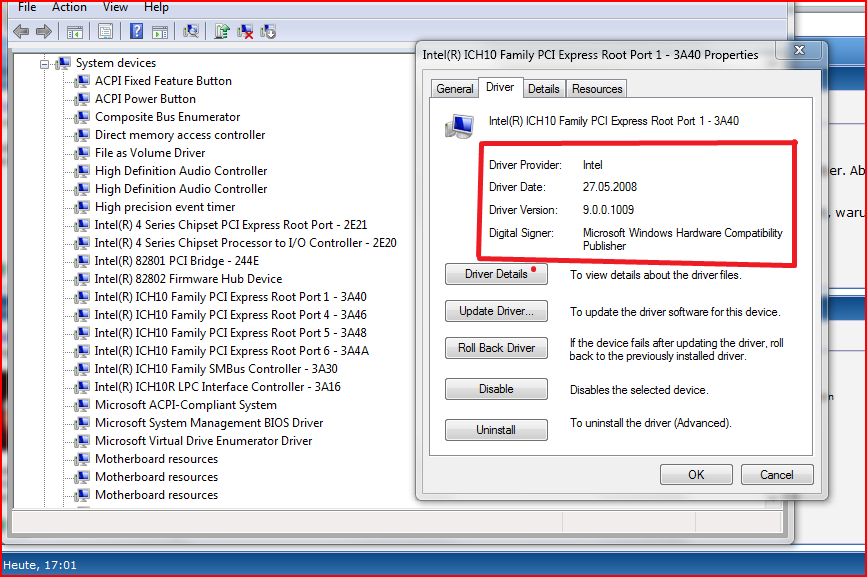Click the Digital Signer publisher text
This screenshot has width=867, height=577.
[x=683, y=239]
